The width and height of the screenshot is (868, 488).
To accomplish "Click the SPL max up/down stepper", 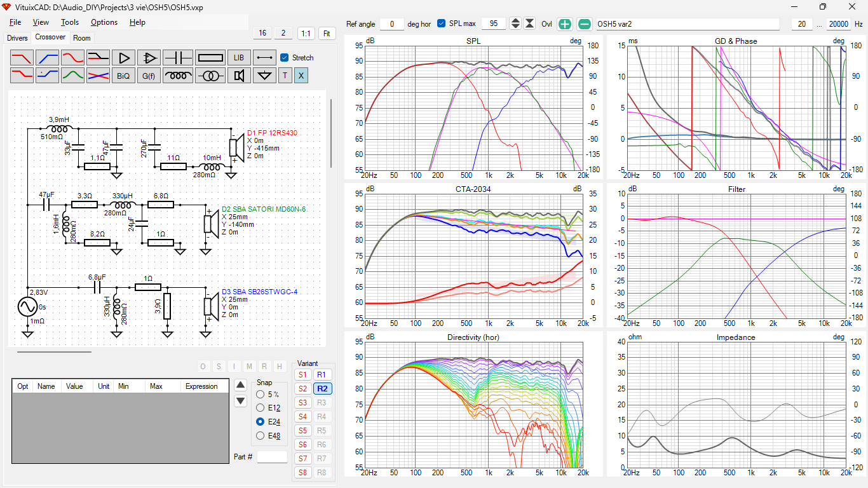I will pos(515,24).
